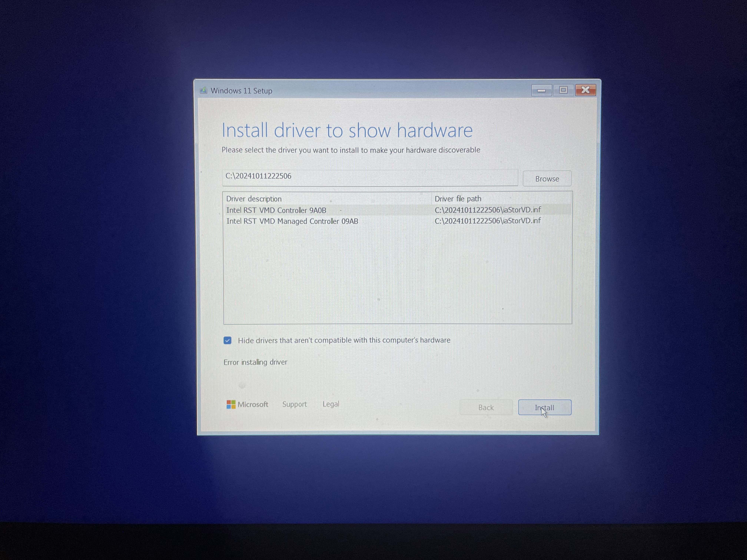
Task: Click the Install button
Action: click(545, 407)
